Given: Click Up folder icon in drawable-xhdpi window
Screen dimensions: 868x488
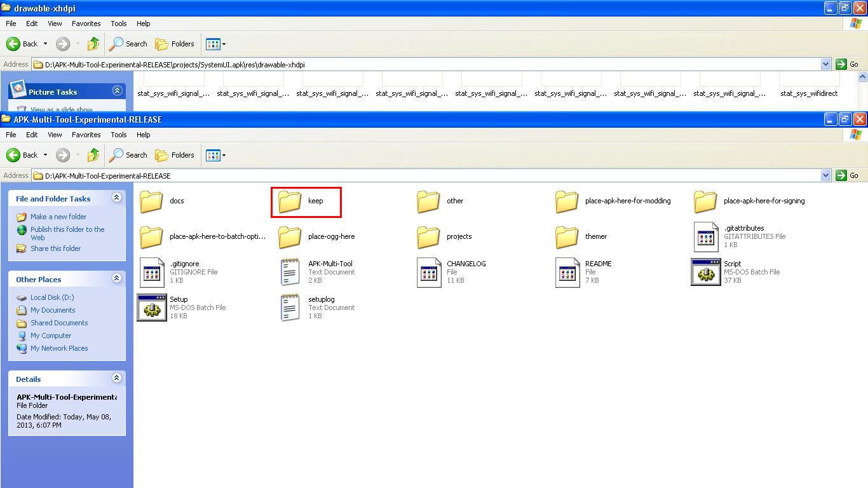Looking at the screenshot, I should (93, 44).
